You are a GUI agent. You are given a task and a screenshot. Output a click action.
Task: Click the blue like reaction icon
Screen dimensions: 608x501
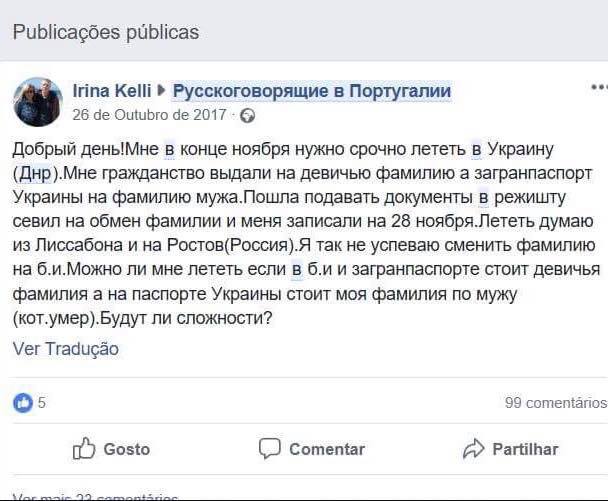point(22,403)
